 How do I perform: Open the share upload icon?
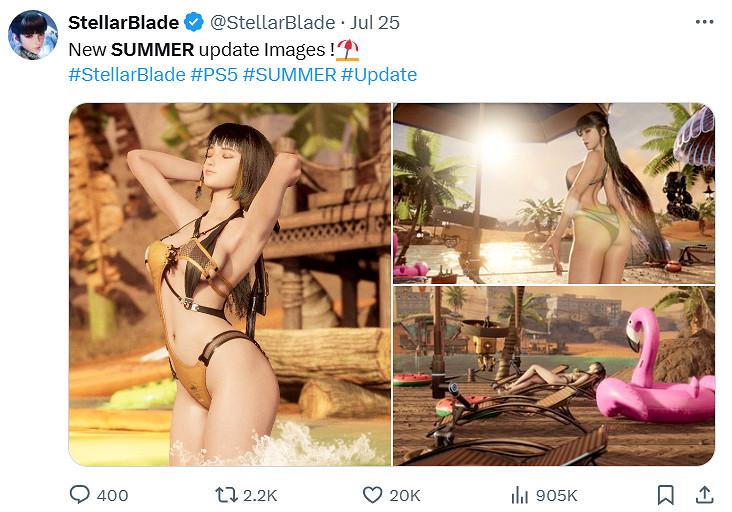coord(704,495)
